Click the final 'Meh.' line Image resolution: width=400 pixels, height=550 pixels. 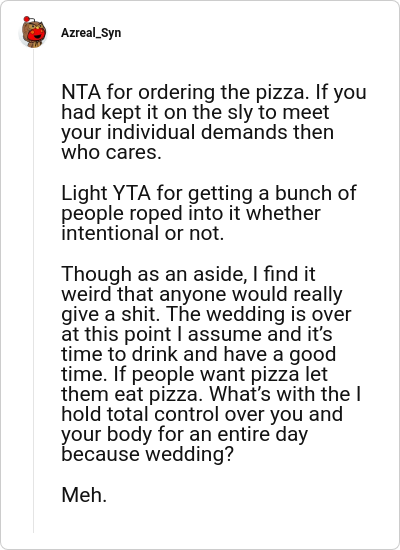click(x=84, y=495)
